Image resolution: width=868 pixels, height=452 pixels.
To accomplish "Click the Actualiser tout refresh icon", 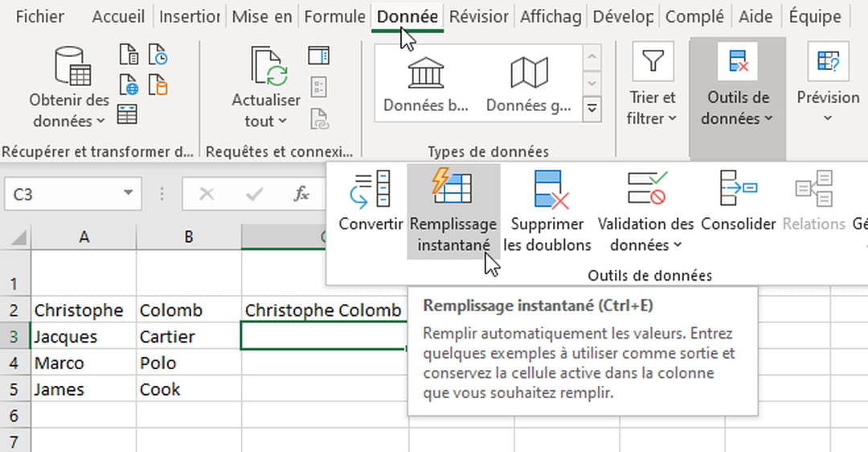I will coord(268,67).
